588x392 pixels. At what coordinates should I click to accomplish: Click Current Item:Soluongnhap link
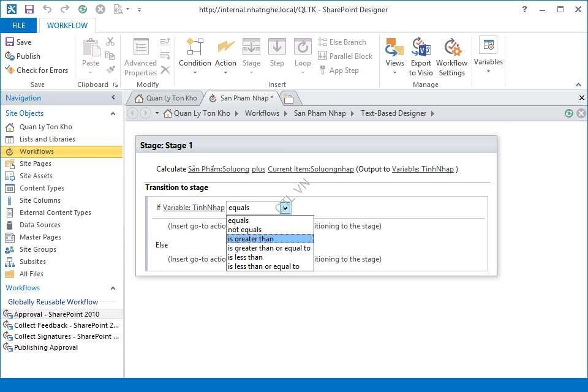point(311,169)
